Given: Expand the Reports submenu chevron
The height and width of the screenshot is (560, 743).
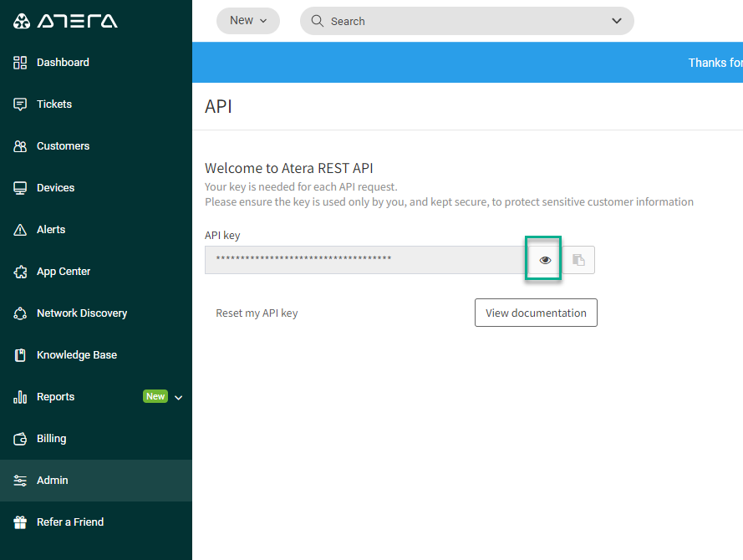Looking at the screenshot, I should [179, 398].
